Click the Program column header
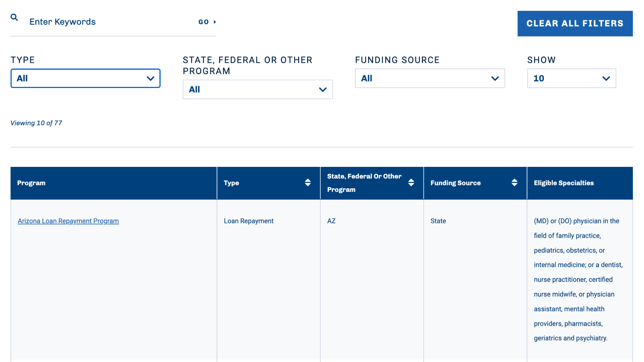 pos(114,183)
